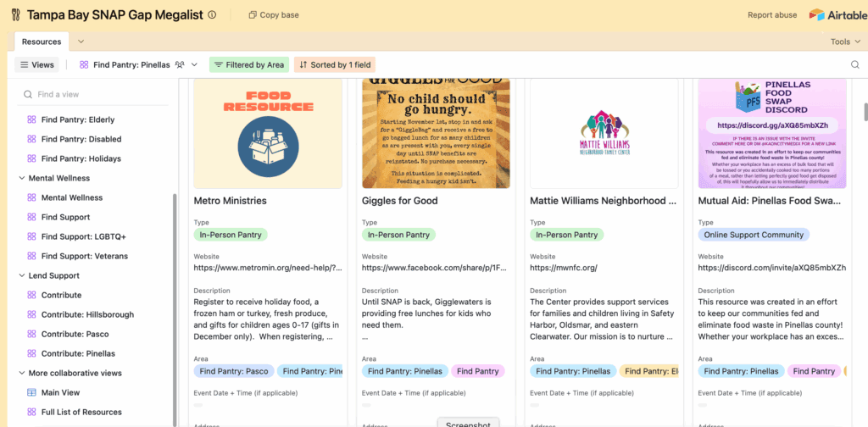The image size is (868, 427).
Task: Click the sidebar vertical scrollbar
Action: coord(175,310)
